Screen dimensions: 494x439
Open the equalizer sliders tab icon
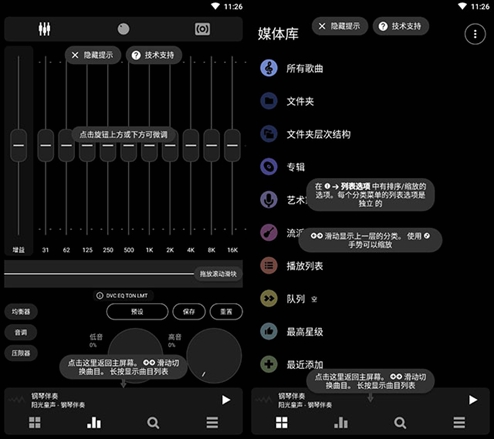point(44,29)
